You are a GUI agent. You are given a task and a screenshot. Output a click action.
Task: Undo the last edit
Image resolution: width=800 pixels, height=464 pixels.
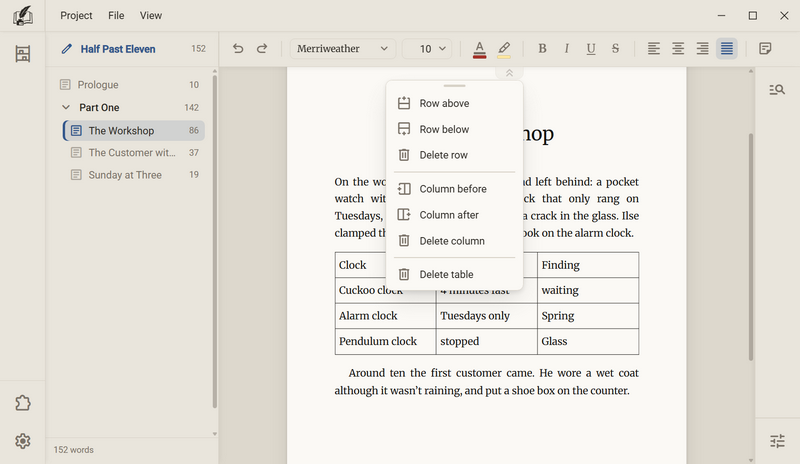[238, 48]
